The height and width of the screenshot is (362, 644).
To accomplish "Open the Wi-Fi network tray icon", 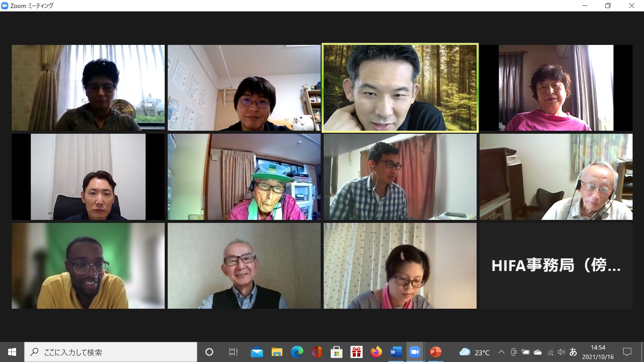I will click(550, 352).
